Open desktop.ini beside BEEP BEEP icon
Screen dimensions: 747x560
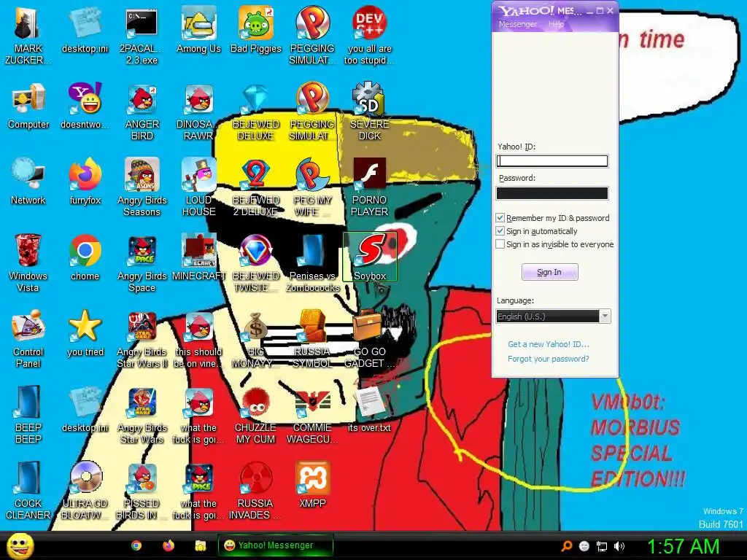[85, 408]
